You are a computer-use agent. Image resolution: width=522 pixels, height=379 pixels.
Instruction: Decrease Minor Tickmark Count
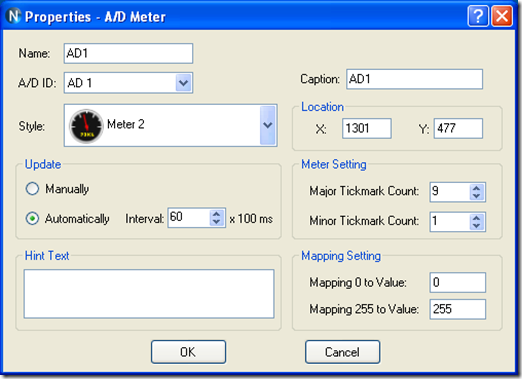(x=477, y=226)
